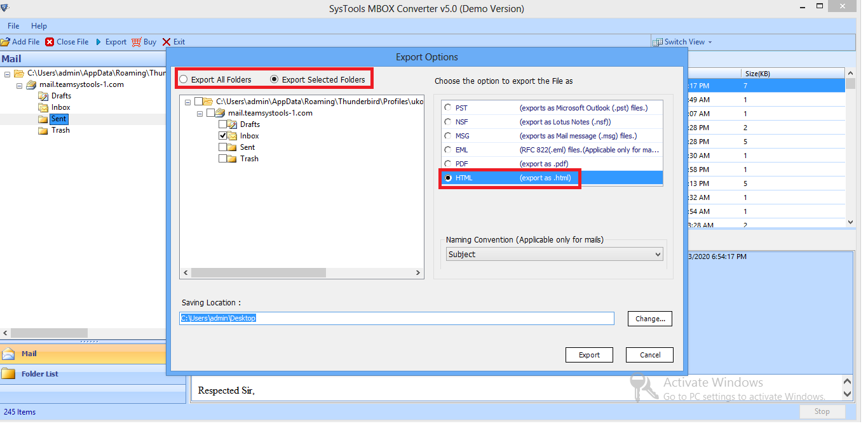Image resolution: width=868 pixels, height=426 pixels.
Task: Choose the MSG export format option
Action: pyautogui.click(x=449, y=136)
